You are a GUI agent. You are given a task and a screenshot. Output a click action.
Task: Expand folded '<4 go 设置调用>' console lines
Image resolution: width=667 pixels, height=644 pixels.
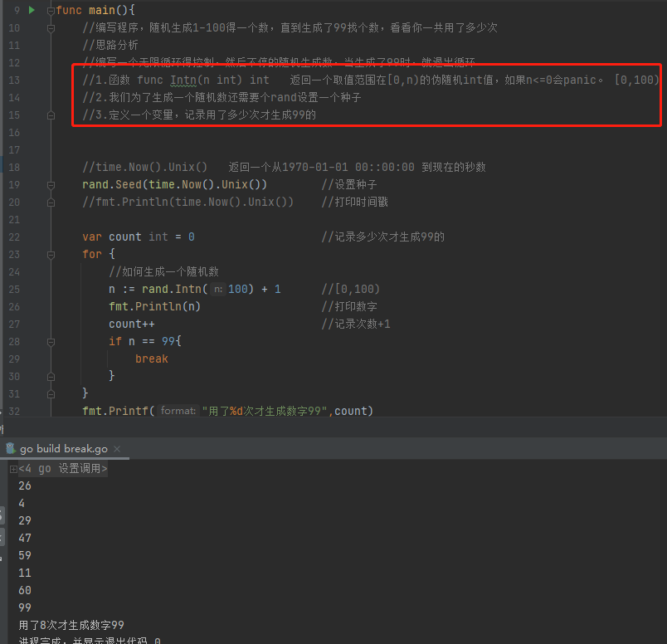13,469
